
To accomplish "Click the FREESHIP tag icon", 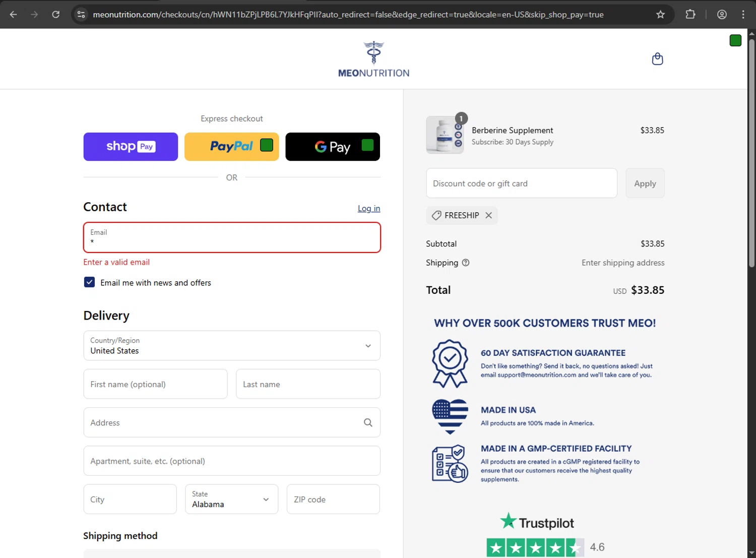I will tap(436, 215).
